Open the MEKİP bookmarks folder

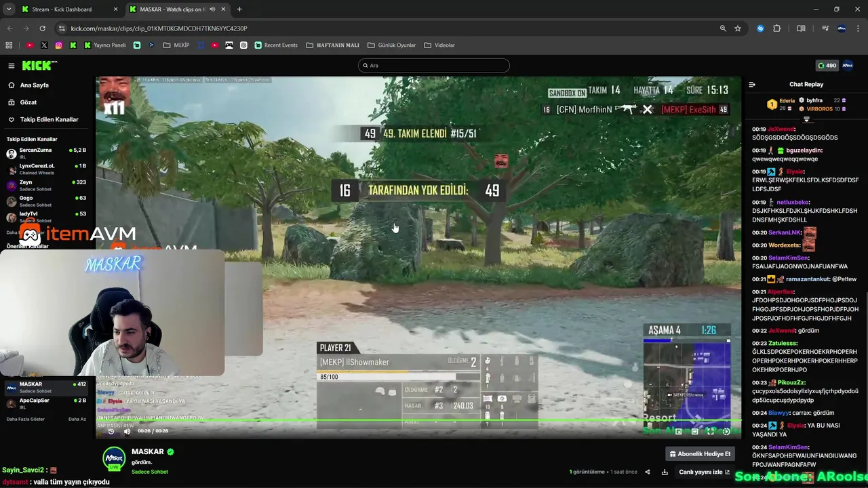point(176,45)
